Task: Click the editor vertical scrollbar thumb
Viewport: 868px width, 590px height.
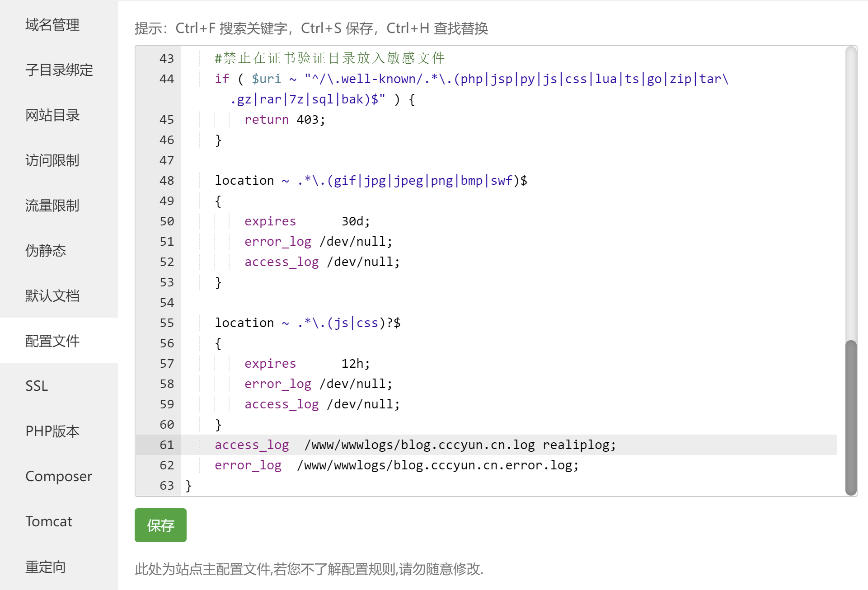Action: tap(851, 417)
